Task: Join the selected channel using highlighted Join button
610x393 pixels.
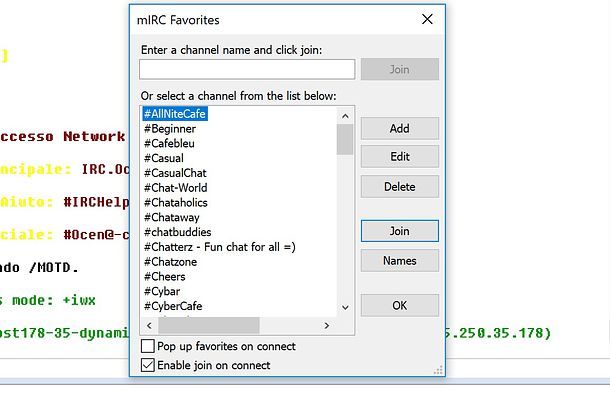Action: point(400,231)
